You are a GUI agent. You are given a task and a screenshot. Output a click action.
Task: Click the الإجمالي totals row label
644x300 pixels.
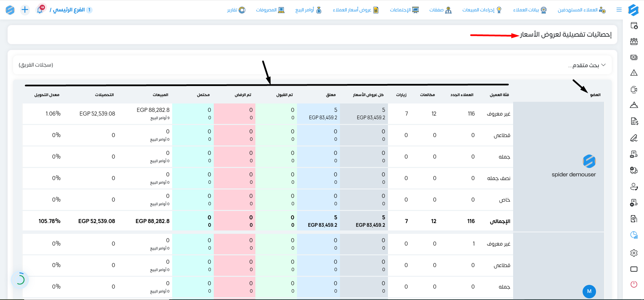click(500, 221)
